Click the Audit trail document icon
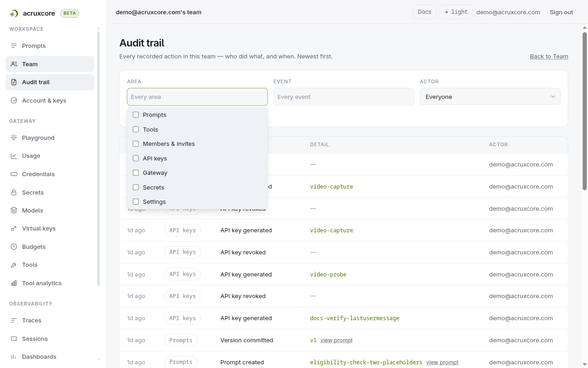Viewport: 588px width, 368px height. point(14,82)
